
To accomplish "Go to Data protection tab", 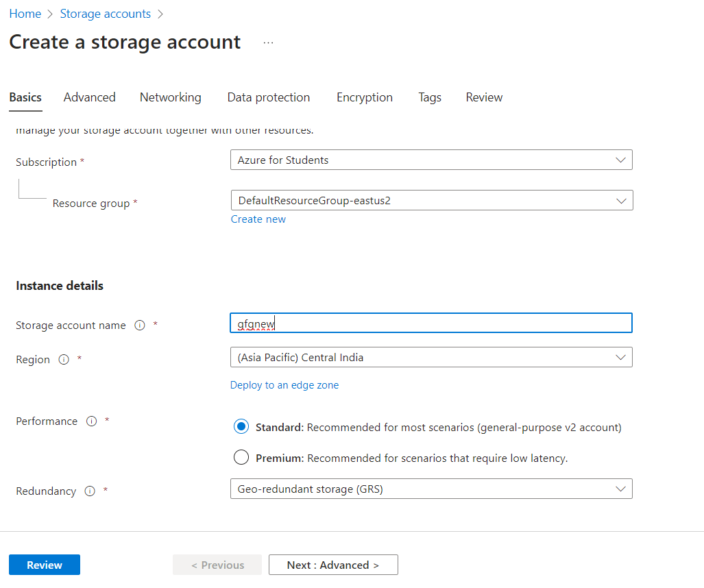I will pos(269,97).
